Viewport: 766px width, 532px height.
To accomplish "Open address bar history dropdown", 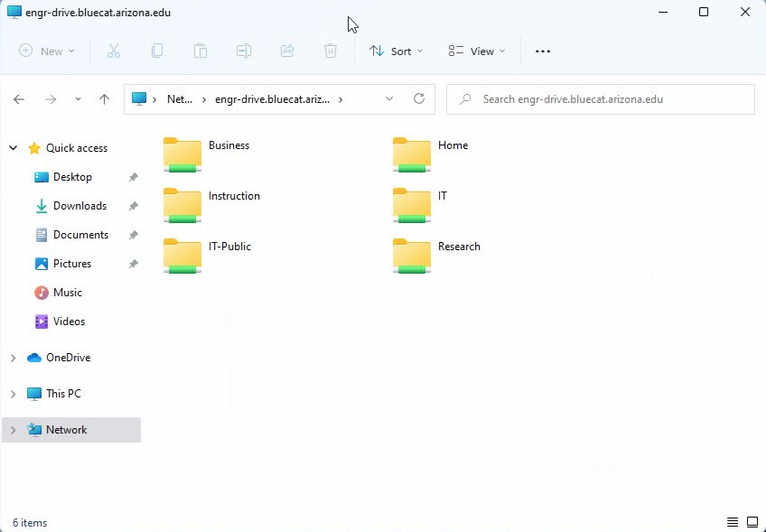I will point(389,99).
